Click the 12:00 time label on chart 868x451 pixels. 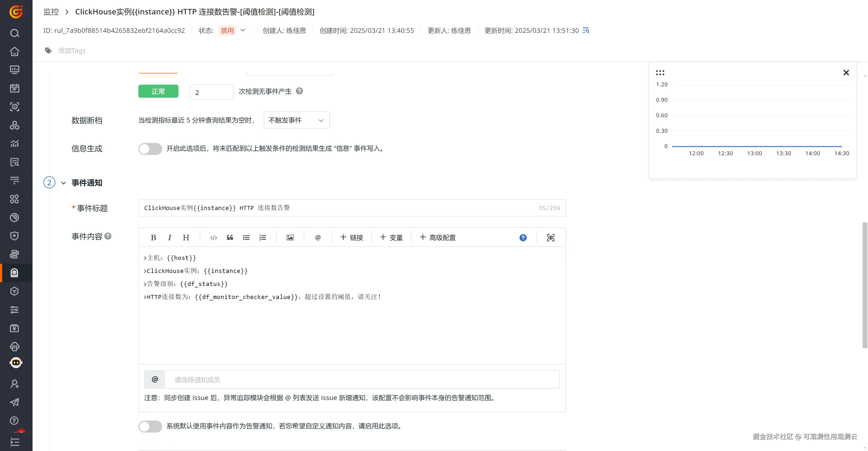[x=696, y=153]
